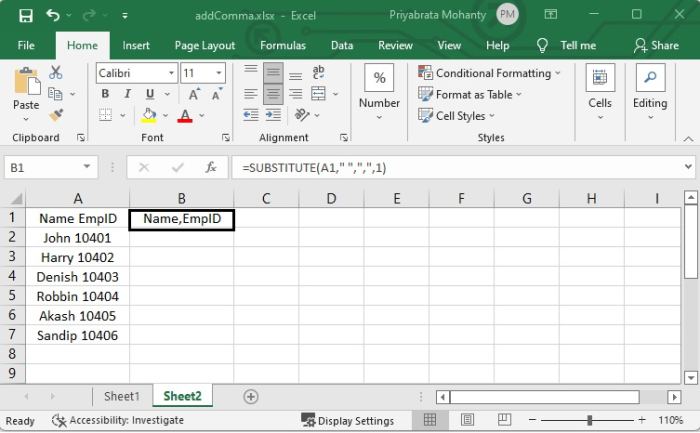700x433 pixels.
Task: Select the Format Painter brush
Action: (x=56, y=115)
